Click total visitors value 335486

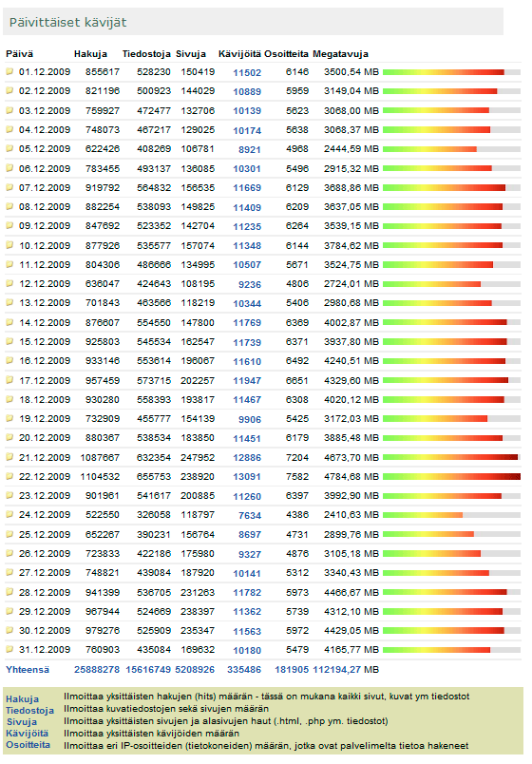coord(244,670)
